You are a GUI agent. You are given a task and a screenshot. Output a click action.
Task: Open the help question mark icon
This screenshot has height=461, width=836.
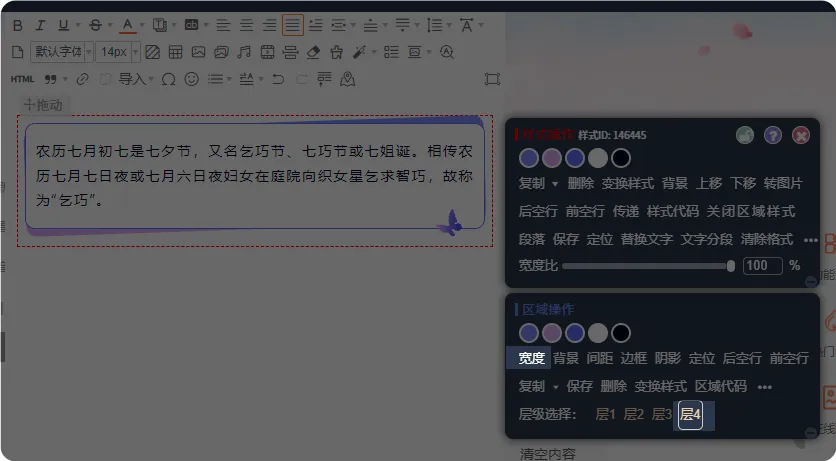773,135
